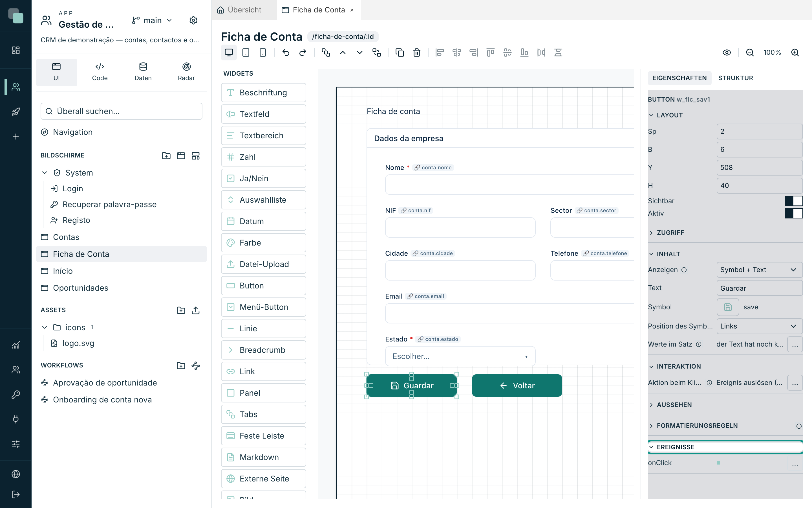Viewport: 812px width, 508px height.
Task: Upload an asset file
Action: click(x=196, y=310)
